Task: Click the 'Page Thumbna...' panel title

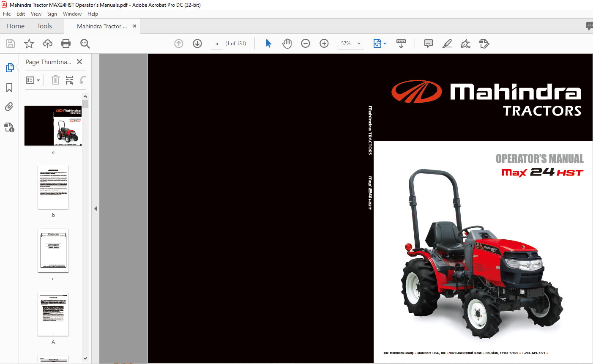Action: pyautogui.click(x=48, y=62)
